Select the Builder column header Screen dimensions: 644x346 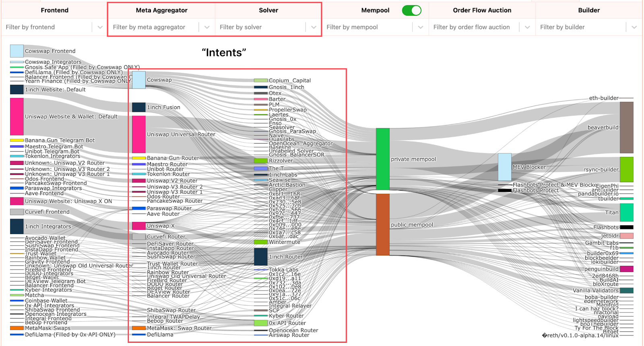(589, 10)
